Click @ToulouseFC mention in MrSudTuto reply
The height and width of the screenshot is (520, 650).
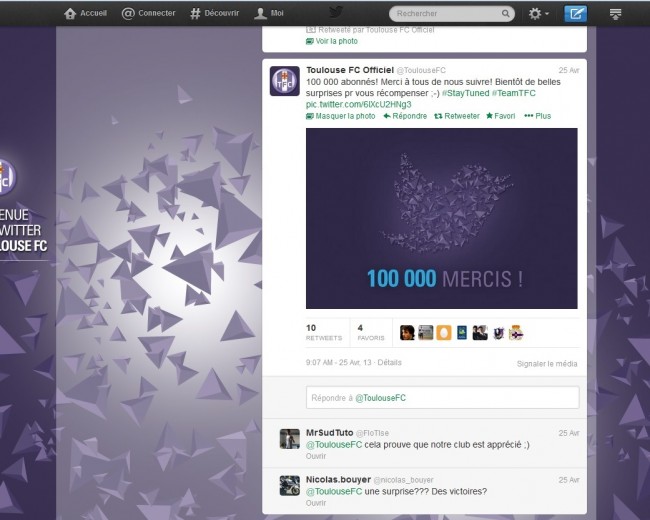tap(334, 445)
